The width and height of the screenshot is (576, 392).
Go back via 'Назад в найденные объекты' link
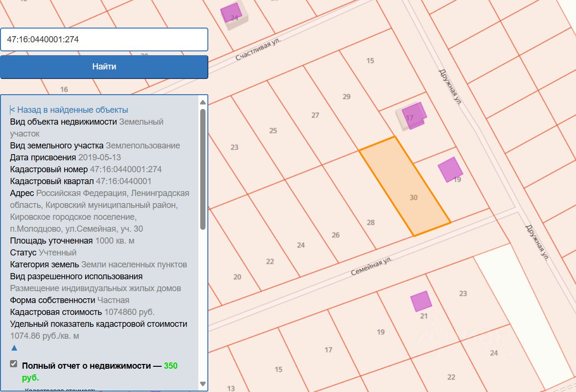click(x=69, y=110)
